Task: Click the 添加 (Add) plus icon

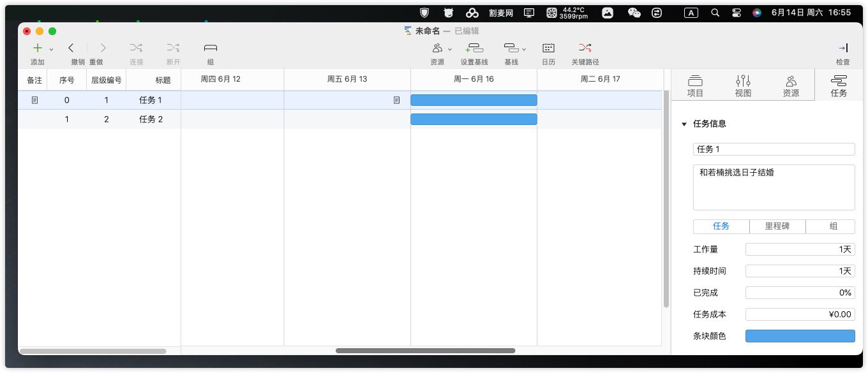Action: [38, 48]
